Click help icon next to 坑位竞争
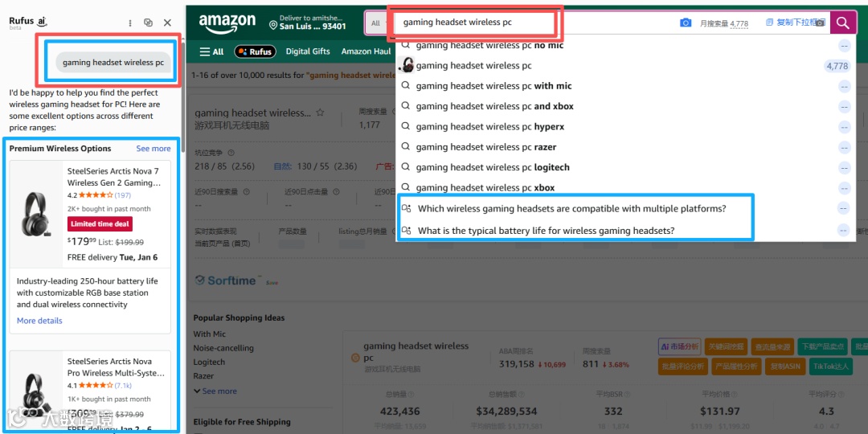This screenshot has height=434, width=868. (x=231, y=153)
